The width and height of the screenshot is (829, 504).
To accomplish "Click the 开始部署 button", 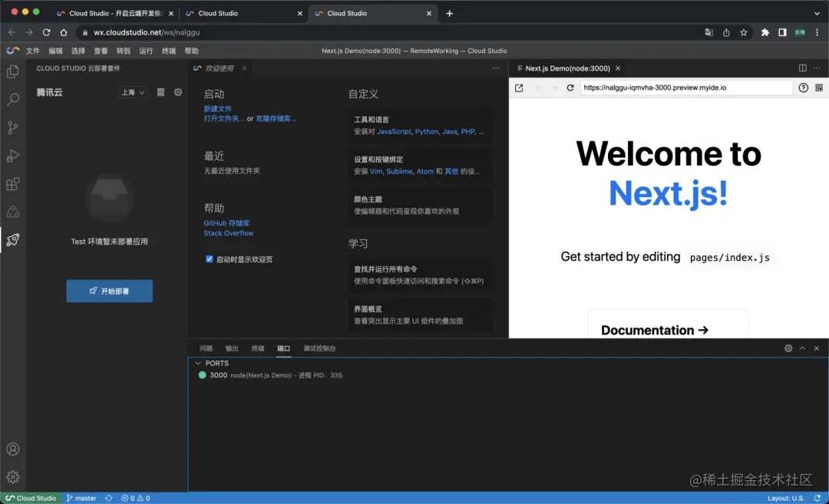I will pyautogui.click(x=110, y=291).
